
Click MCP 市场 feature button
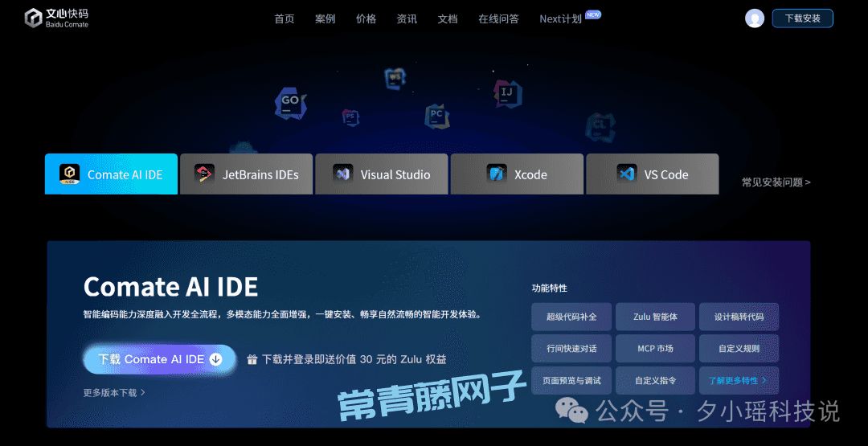click(656, 349)
